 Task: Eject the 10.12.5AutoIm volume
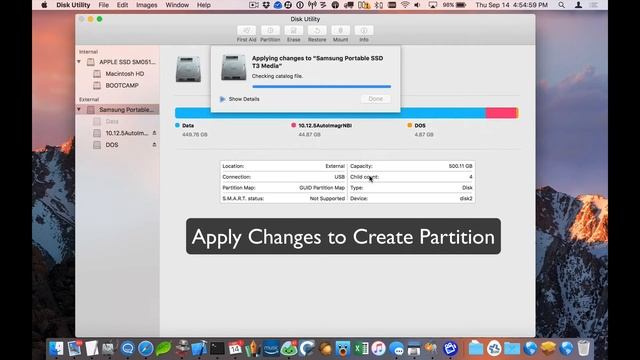click(x=154, y=133)
